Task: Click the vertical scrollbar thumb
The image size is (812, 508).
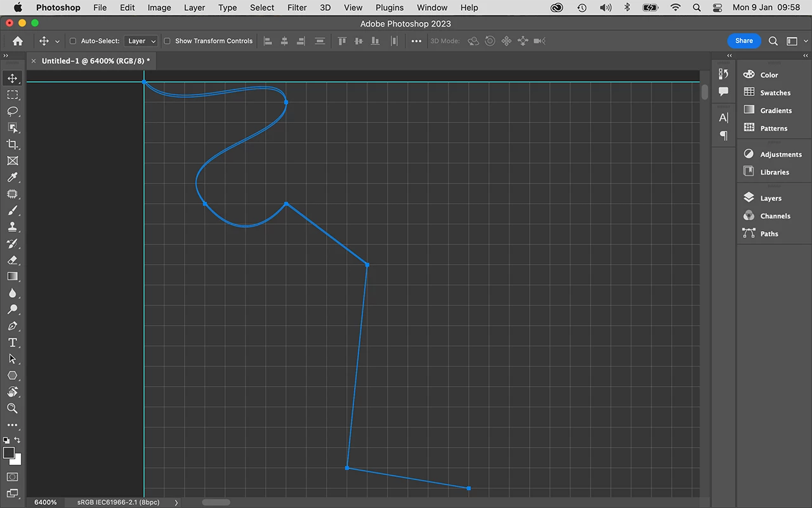Action: point(705,92)
